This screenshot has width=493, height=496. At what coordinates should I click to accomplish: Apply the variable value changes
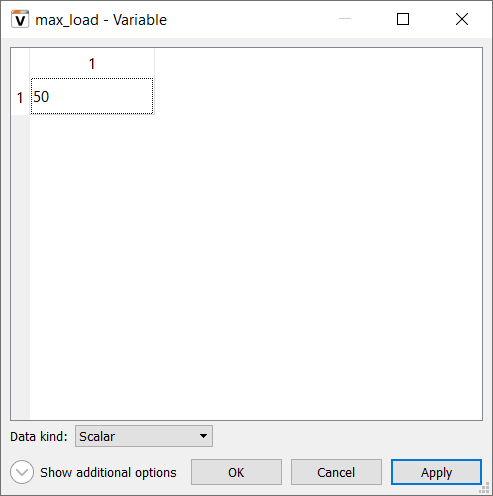tap(436, 472)
